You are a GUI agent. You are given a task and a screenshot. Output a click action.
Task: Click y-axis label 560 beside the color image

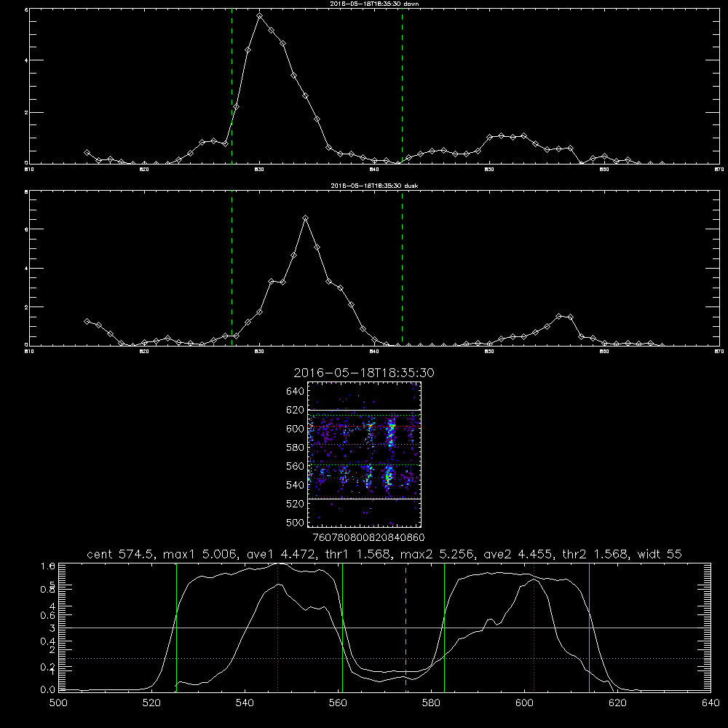pyautogui.click(x=295, y=466)
